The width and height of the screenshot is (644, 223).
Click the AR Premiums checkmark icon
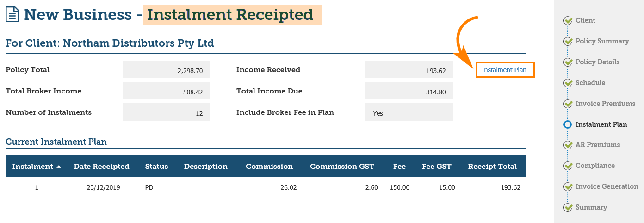[x=568, y=145]
